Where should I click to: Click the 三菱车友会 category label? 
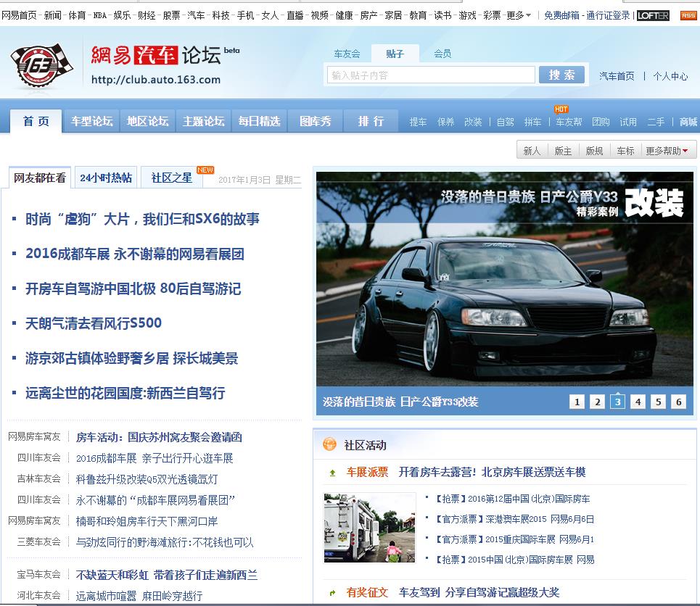tap(39, 541)
